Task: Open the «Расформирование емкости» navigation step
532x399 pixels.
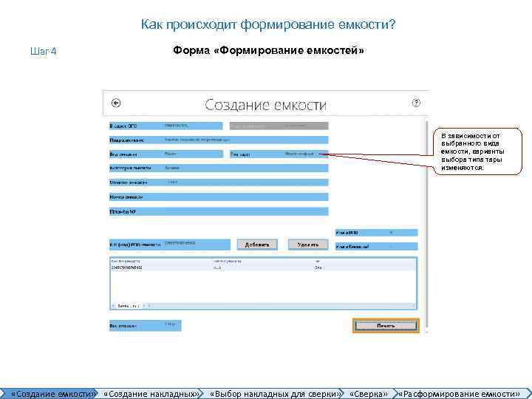Action: coord(459,394)
